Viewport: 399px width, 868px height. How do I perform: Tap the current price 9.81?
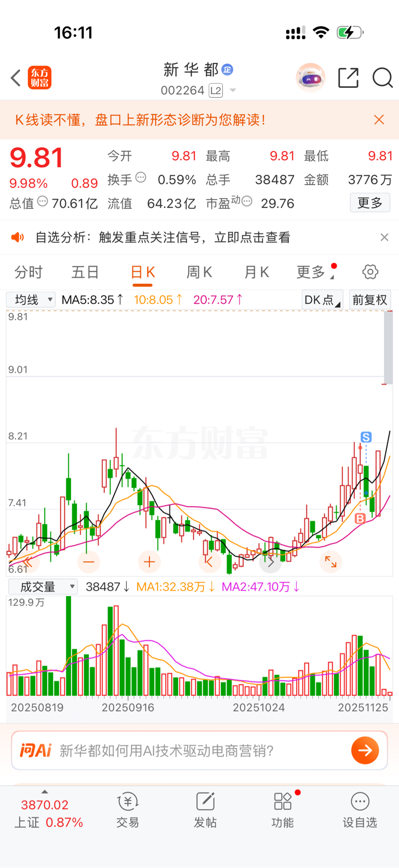(x=36, y=158)
